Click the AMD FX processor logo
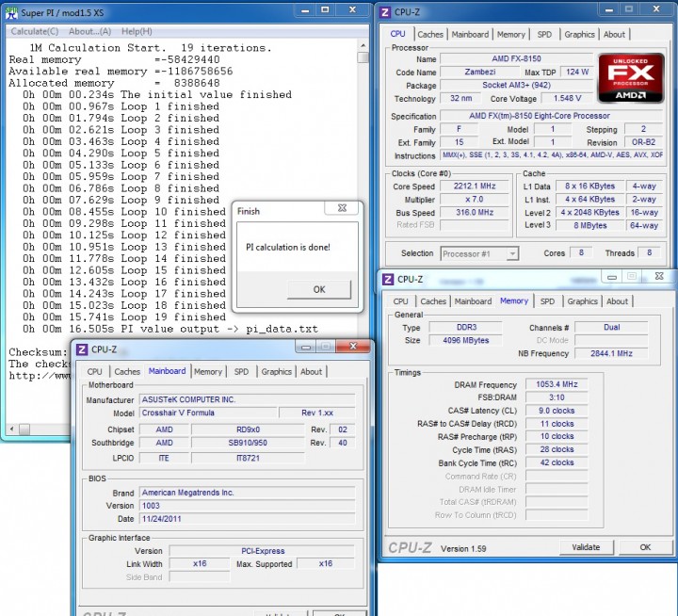 [630, 78]
